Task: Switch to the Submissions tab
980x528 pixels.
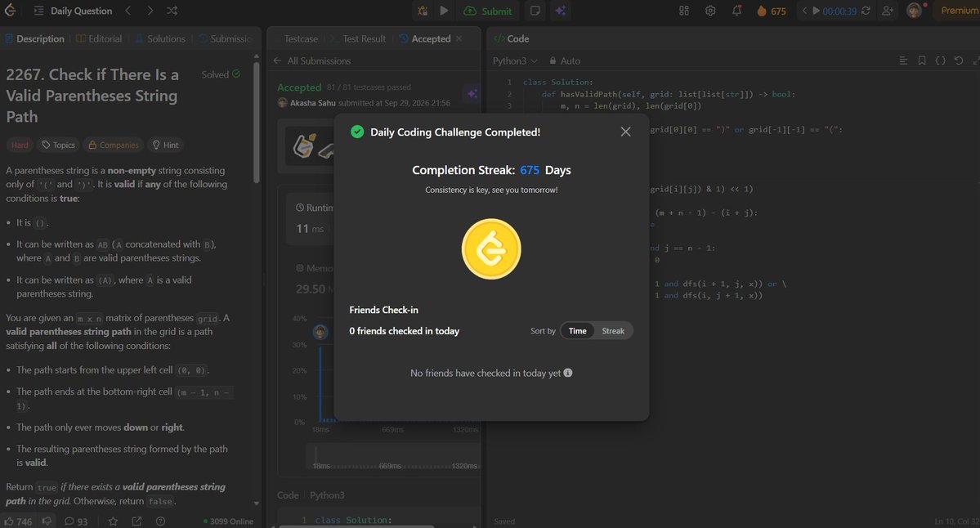Action: tap(226, 38)
